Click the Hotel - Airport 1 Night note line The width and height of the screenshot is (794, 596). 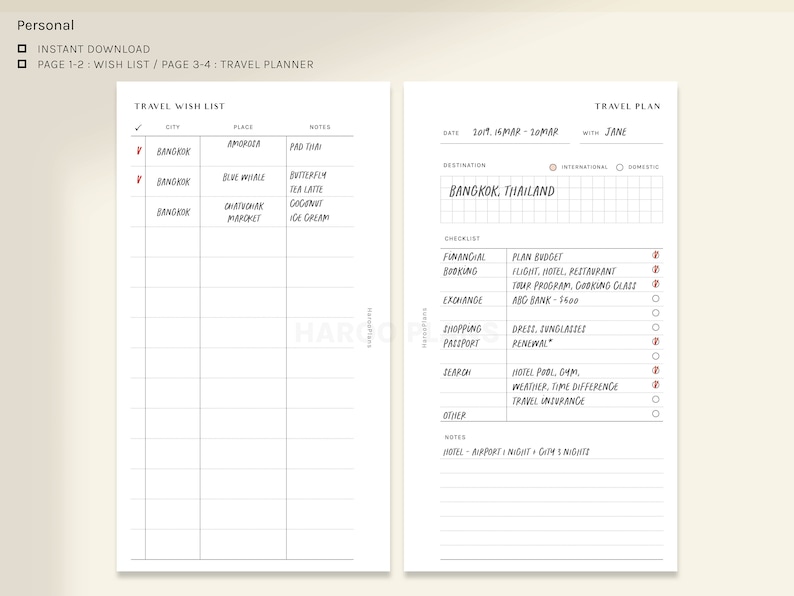(x=516, y=452)
